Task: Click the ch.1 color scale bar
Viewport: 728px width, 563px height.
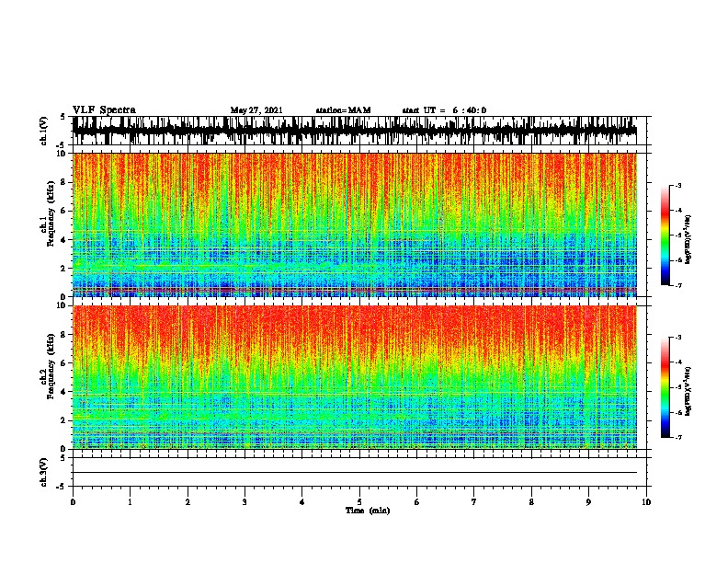Action: coord(665,236)
